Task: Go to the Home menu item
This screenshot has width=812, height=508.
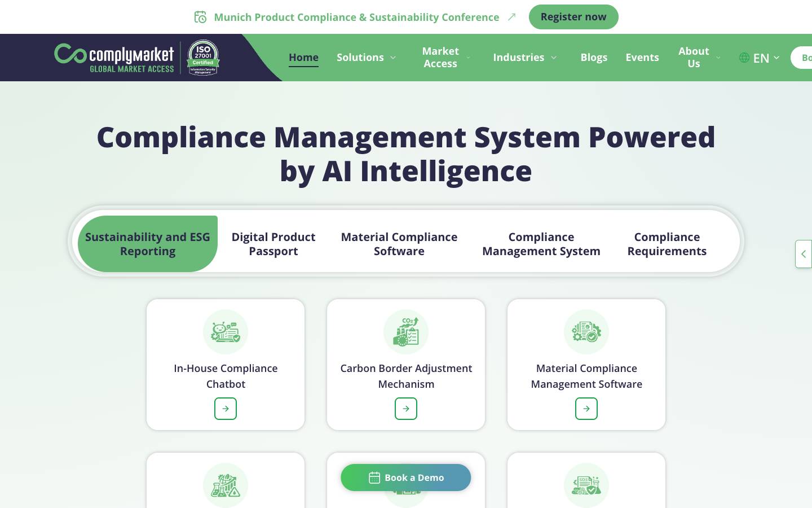Action: [x=303, y=58]
